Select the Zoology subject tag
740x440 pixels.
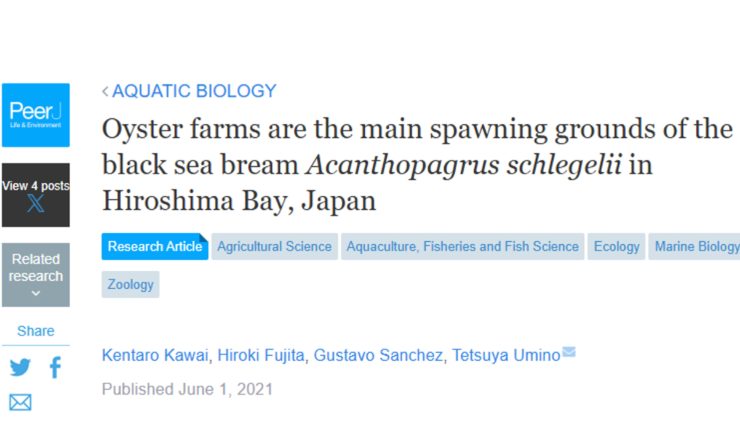[130, 284]
